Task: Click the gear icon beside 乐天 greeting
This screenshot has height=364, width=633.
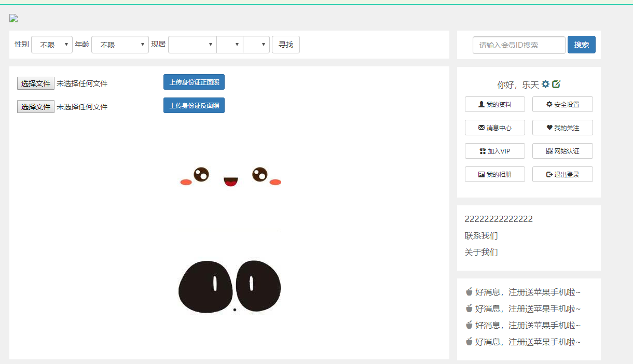Action: point(545,84)
